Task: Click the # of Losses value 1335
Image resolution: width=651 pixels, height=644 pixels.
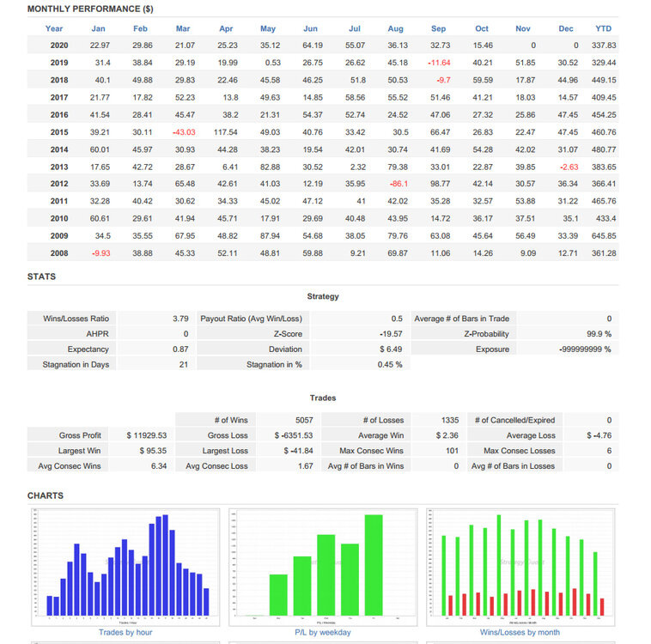Action: [x=450, y=420]
